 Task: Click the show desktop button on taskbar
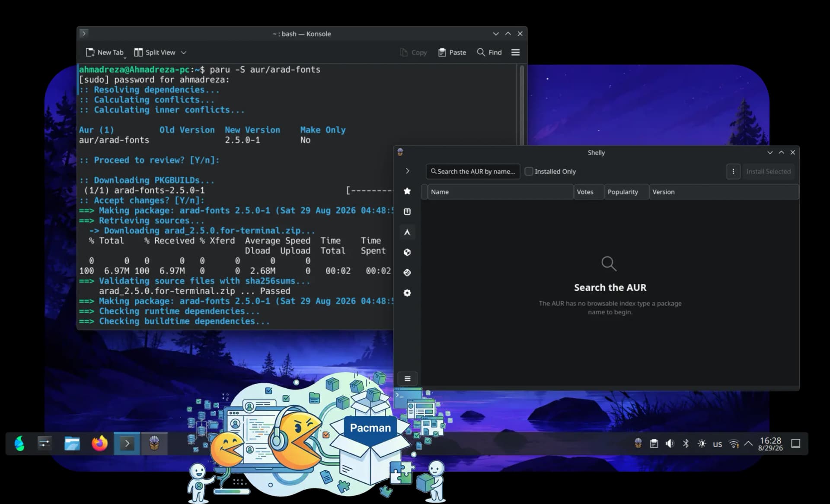[x=796, y=444]
